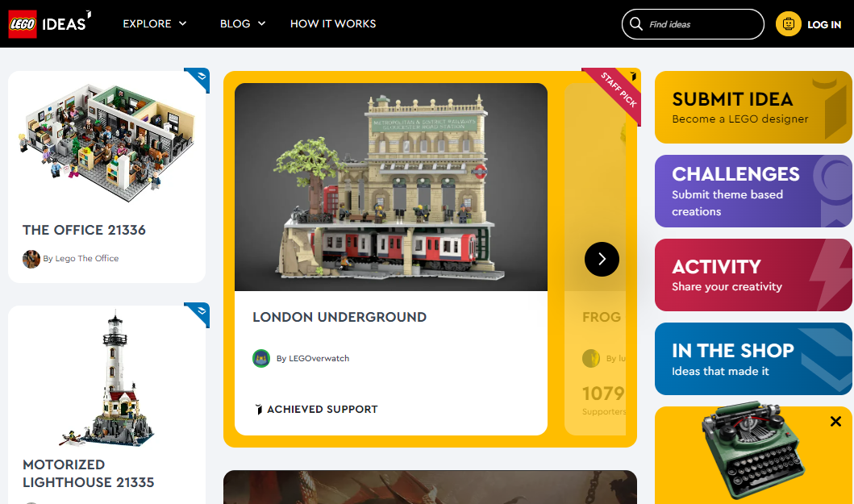Click the blue corner badge on the Lighthouse card
Viewport: 854px width, 504px height.
point(198,314)
